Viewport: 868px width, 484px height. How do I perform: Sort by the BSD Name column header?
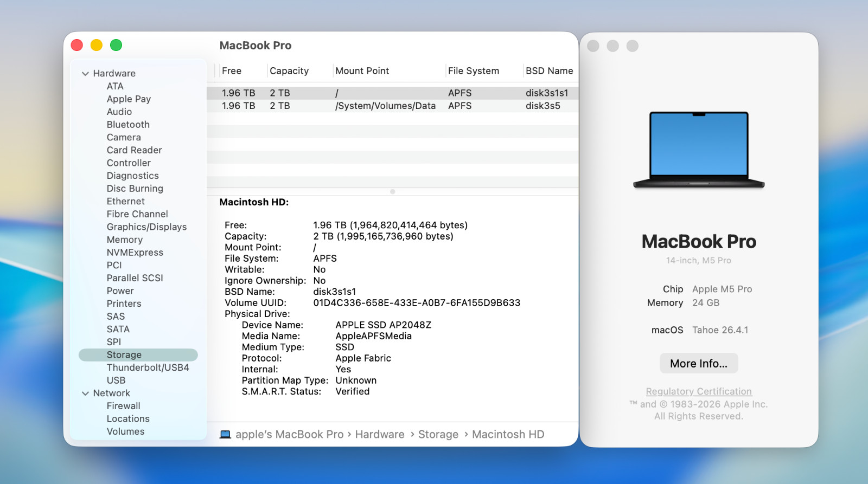(549, 71)
